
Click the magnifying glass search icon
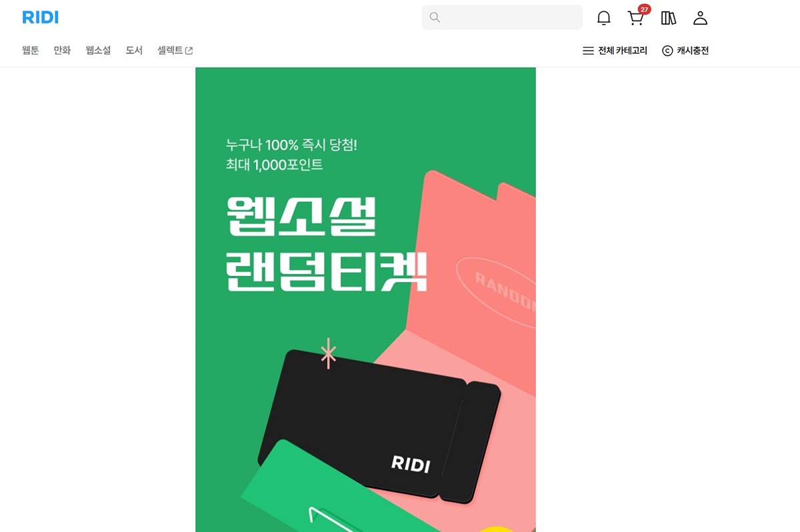[x=435, y=17]
